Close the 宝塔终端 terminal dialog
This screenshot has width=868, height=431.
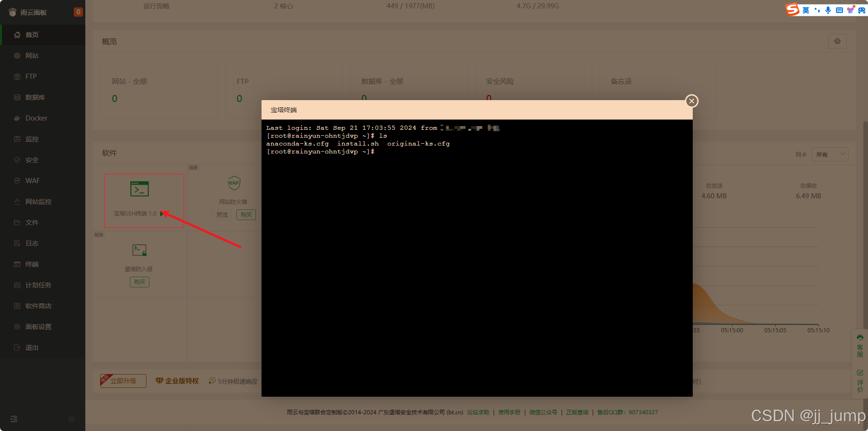pyautogui.click(x=692, y=101)
